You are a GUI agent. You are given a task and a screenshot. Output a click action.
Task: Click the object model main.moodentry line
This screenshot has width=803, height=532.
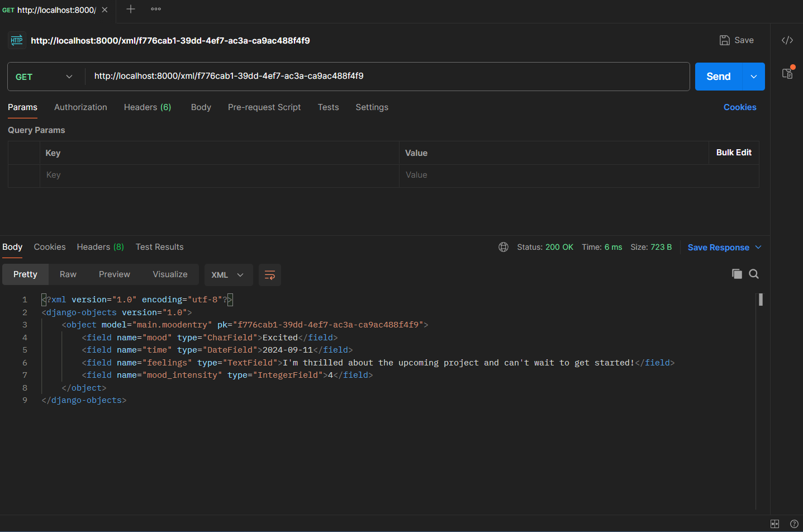click(x=245, y=325)
